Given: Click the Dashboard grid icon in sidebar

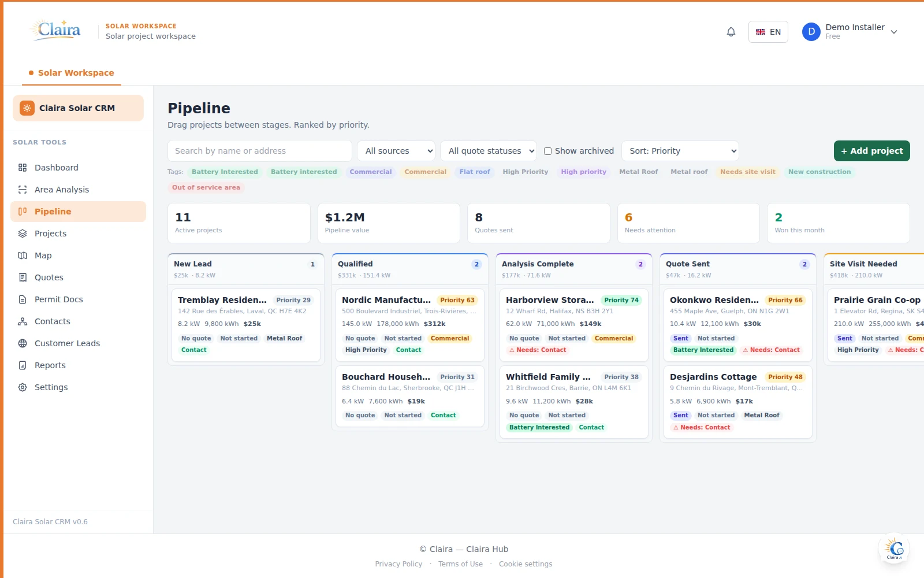Looking at the screenshot, I should (x=23, y=168).
